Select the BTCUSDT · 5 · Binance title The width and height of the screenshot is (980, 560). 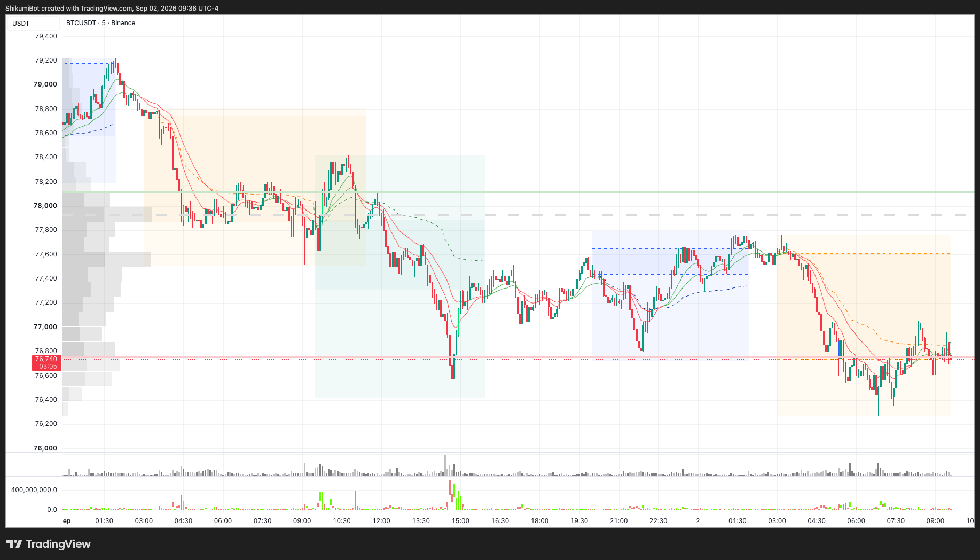click(100, 23)
